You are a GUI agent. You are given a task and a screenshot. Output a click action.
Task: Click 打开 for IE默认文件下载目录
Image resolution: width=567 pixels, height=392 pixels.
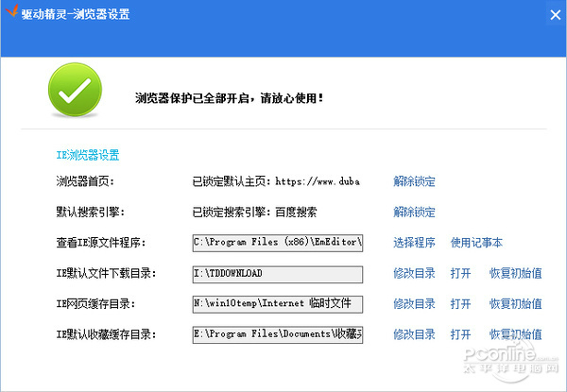point(461,273)
